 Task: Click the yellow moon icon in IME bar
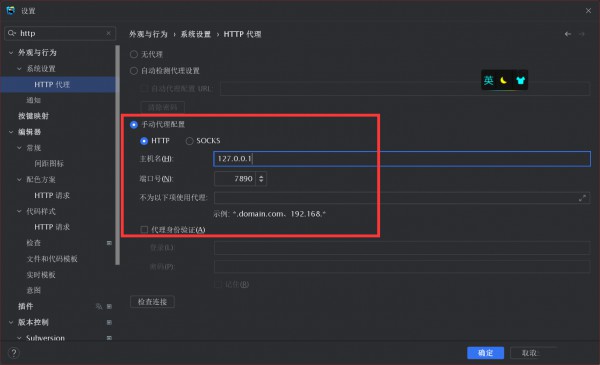click(504, 80)
